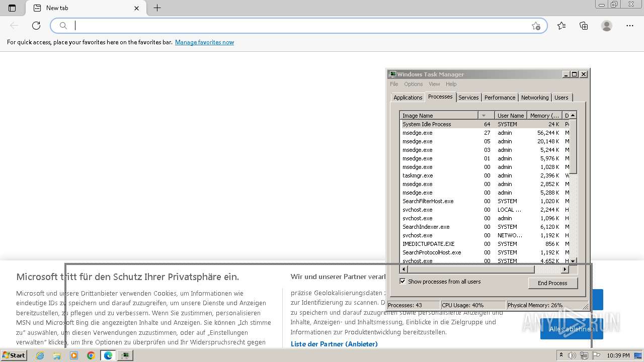
Task: Open Task Manager View menu
Action: [x=434, y=84]
